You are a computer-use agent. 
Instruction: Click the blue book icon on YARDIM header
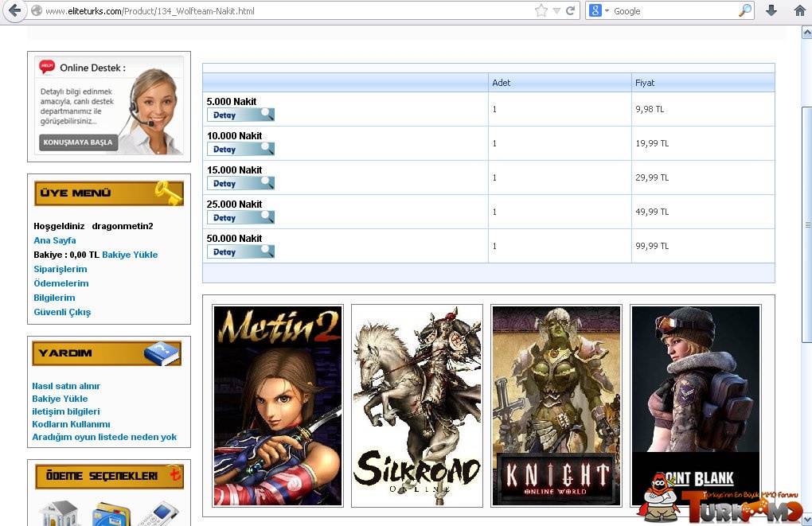[x=162, y=353]
